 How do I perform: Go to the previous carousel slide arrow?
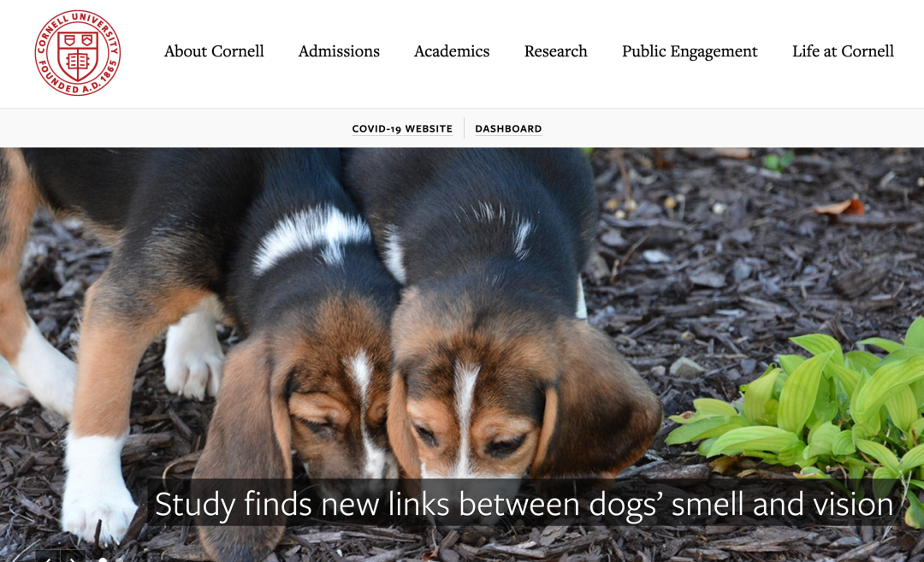[x=48, y=557]
